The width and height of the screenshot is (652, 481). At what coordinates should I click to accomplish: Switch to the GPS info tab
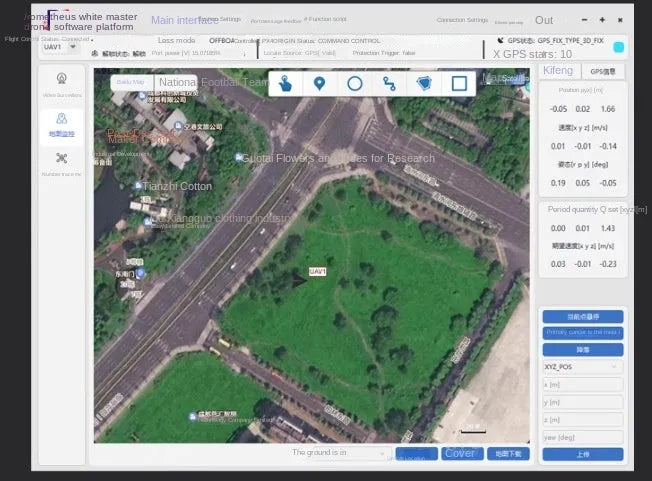(603, 71)
